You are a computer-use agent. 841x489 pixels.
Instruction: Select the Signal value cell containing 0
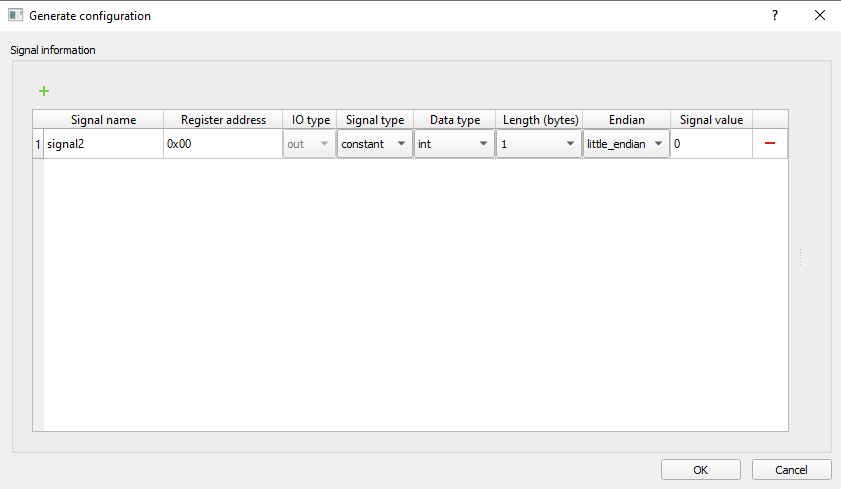click(711, 144)
